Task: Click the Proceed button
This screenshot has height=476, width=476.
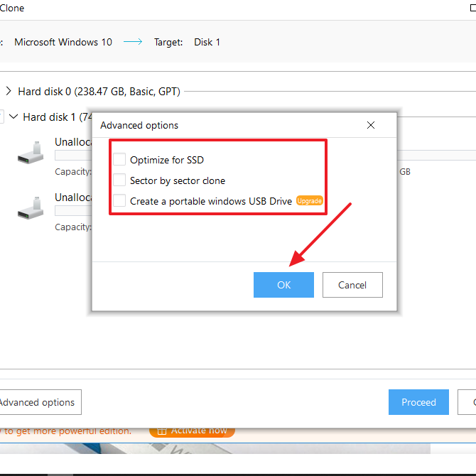Action: coord(418,402)
